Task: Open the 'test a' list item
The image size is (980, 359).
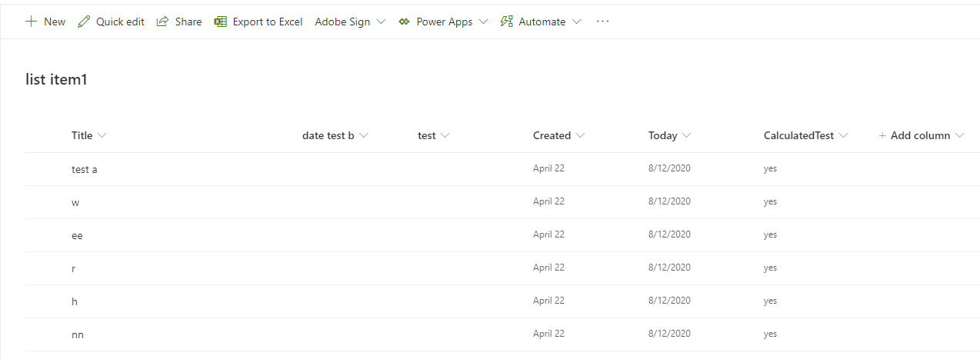Action: (85, 169)
